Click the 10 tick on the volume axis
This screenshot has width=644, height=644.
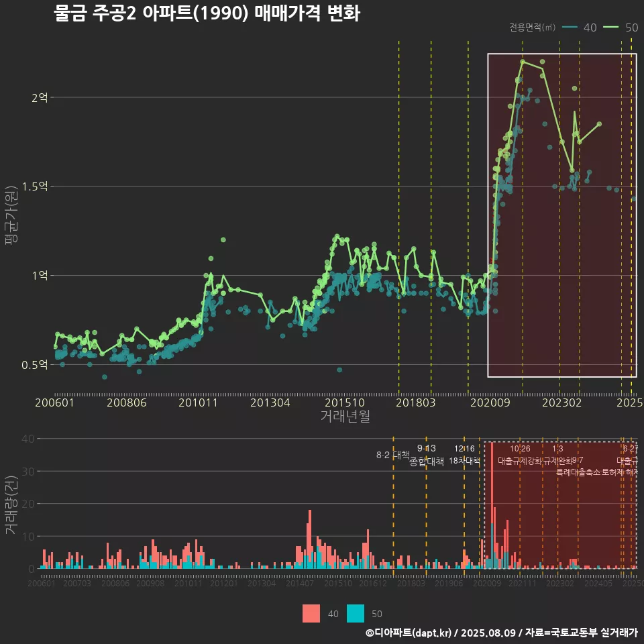[28, 536]
